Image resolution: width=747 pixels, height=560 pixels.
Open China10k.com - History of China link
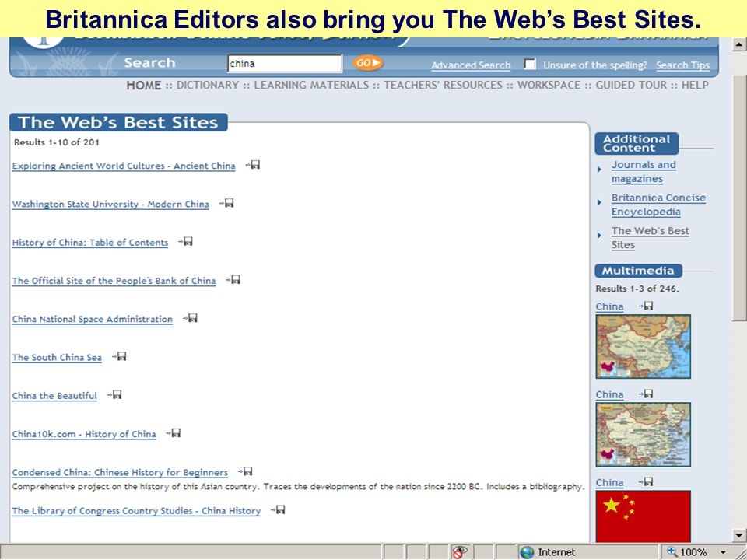[x=84, y=434]
